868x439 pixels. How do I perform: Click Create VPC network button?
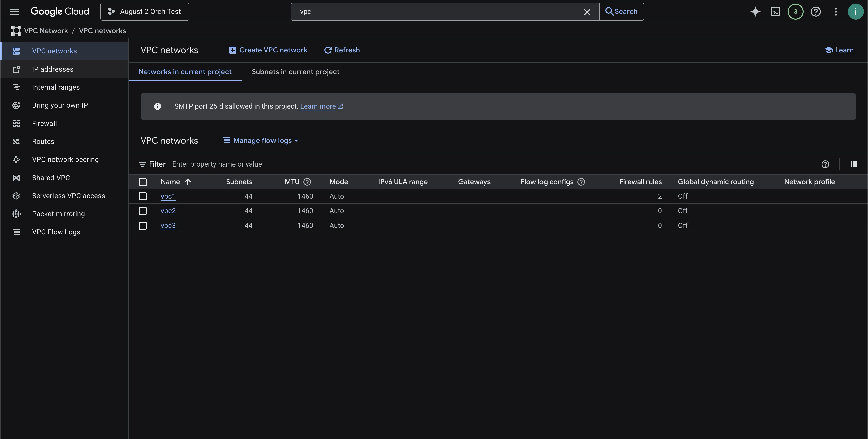click(268, 50)
